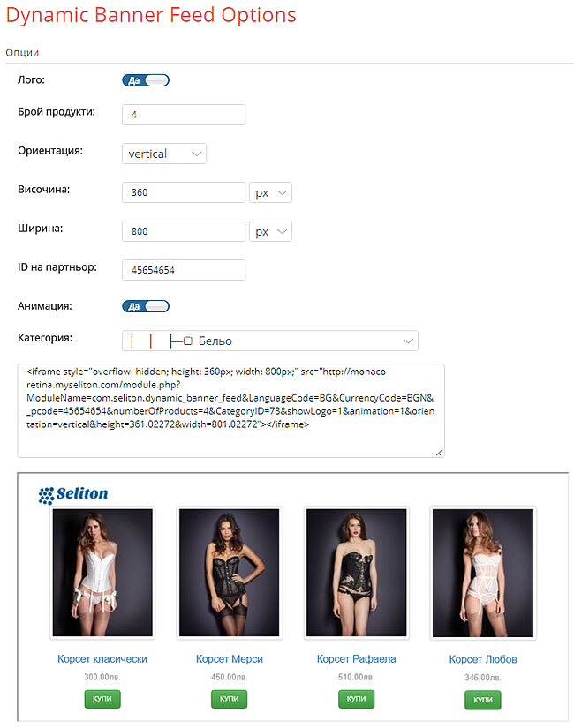
Task: Click КУПИ button under Корсет Мерси
Action: pos(229,699)
